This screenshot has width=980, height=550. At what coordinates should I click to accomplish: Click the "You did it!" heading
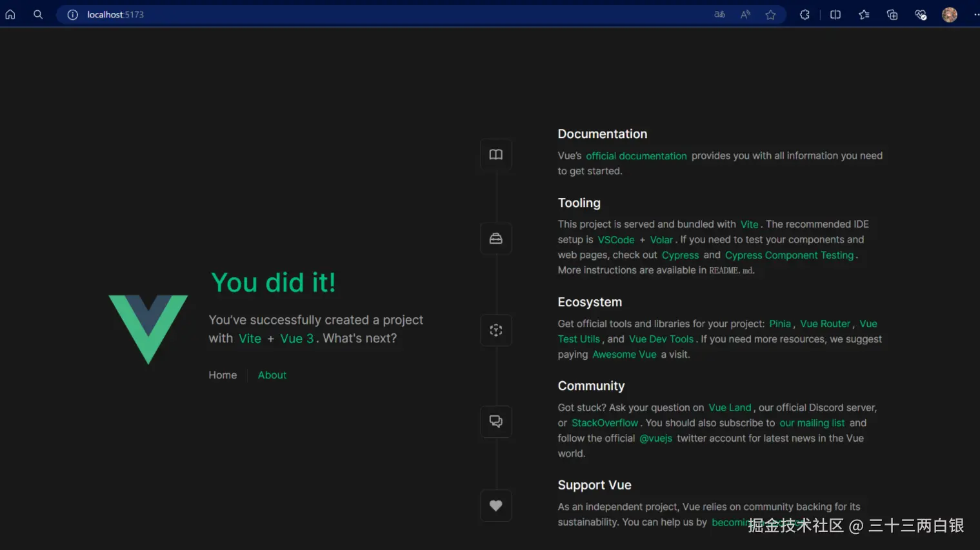[x=274, y=282]
